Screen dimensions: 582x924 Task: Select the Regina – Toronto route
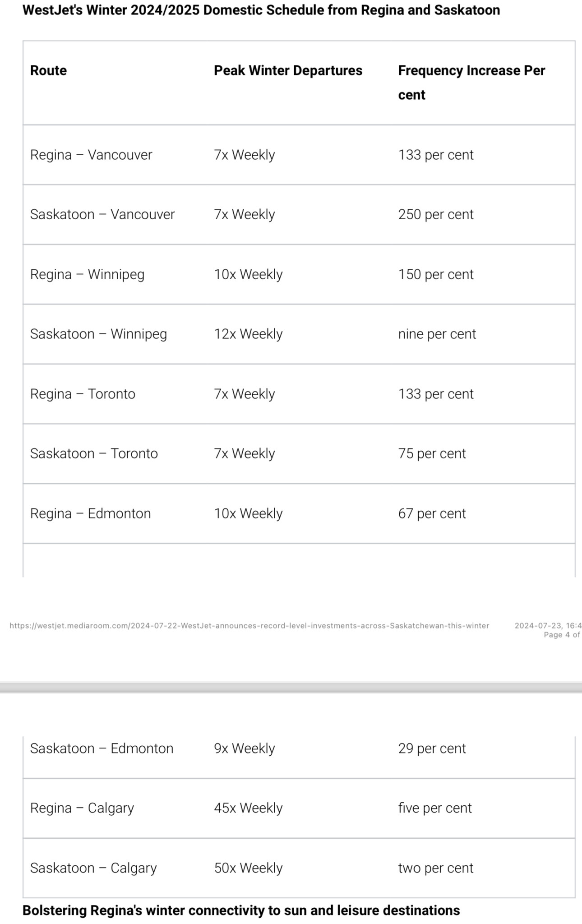click(83, 394)
